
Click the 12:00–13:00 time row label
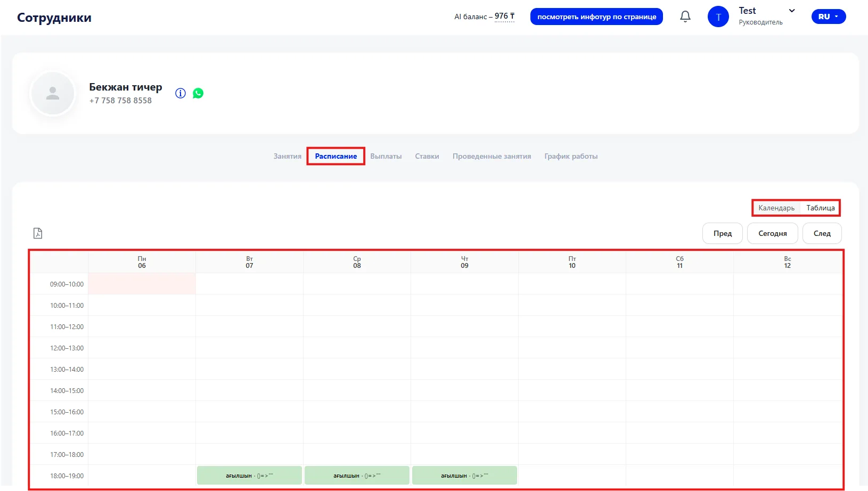pyautogui.click(x=67, y=348)
